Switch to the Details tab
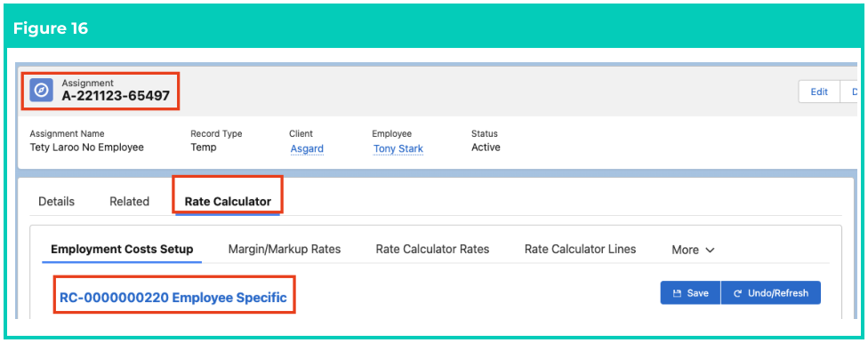Viewport: 868px width, 343px height. click(x=56, y=202)
